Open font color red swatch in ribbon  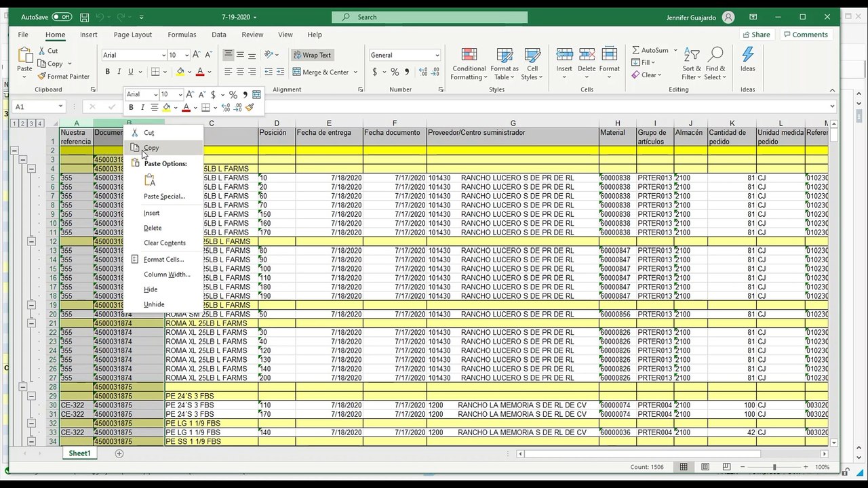pos(199,72)
